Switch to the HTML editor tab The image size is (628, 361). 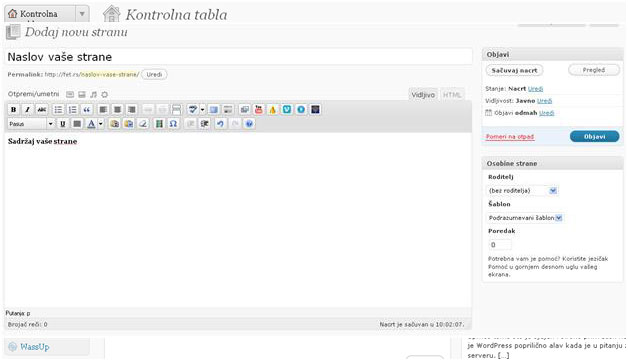click(452, 95)
